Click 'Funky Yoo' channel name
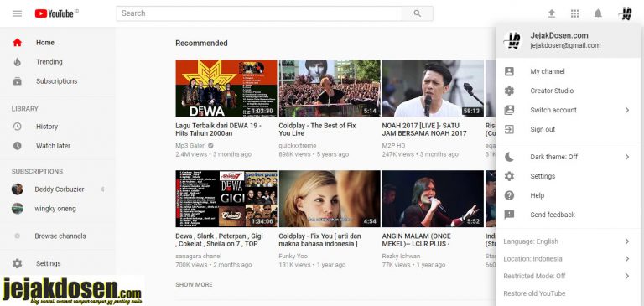 (293, 256)
